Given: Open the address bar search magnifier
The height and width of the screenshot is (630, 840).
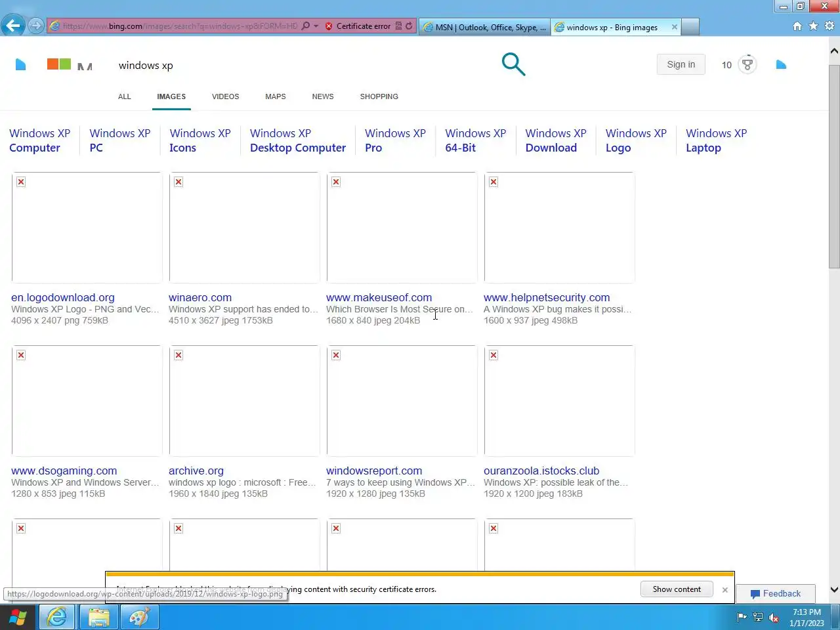Looking at the screenshot, I should pos(306,26).
